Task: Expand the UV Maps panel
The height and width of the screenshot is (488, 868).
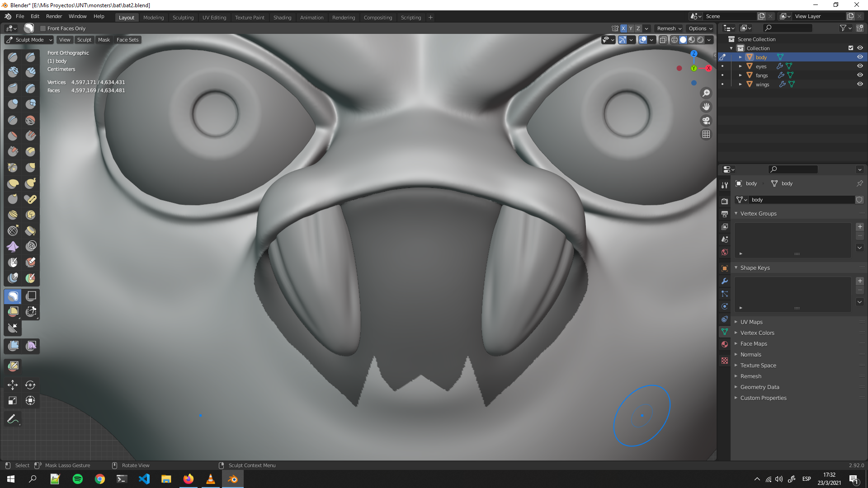Action: [x=751, y=322]
